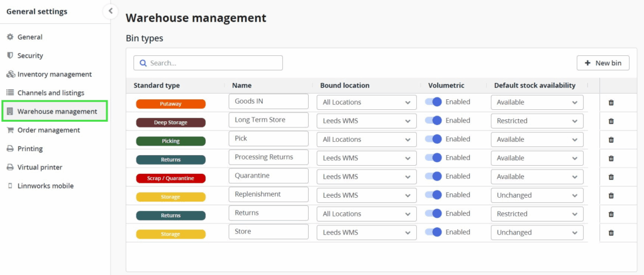Edit the Quarantine name field

click(x=269, y=176)
